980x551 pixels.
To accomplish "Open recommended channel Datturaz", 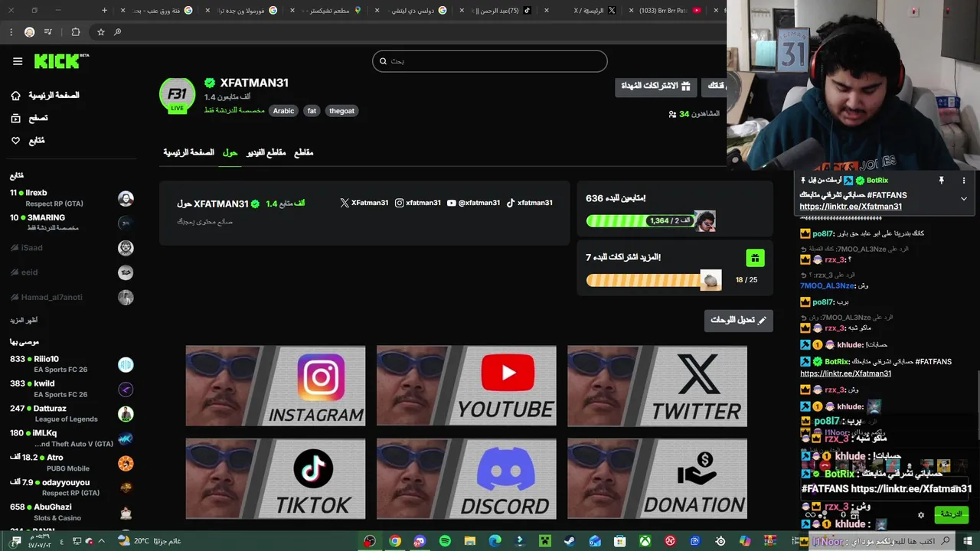I will [72, 414].
